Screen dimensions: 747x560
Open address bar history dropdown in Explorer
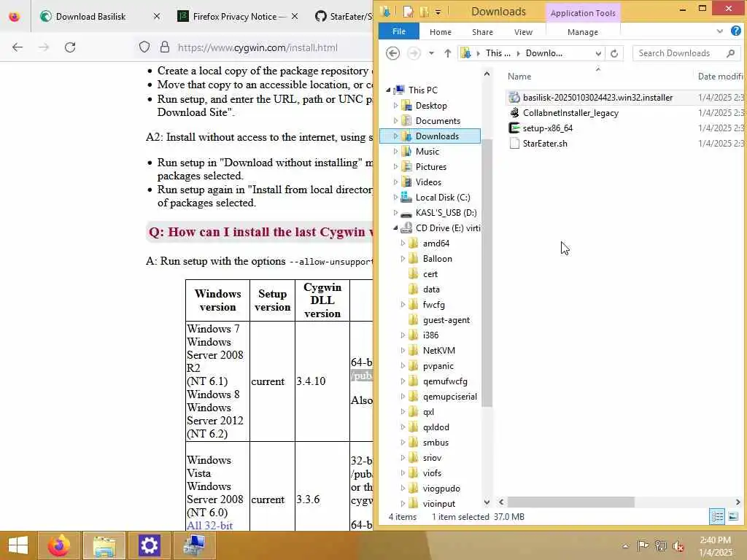pyautogui.click(x=598, y=53)
